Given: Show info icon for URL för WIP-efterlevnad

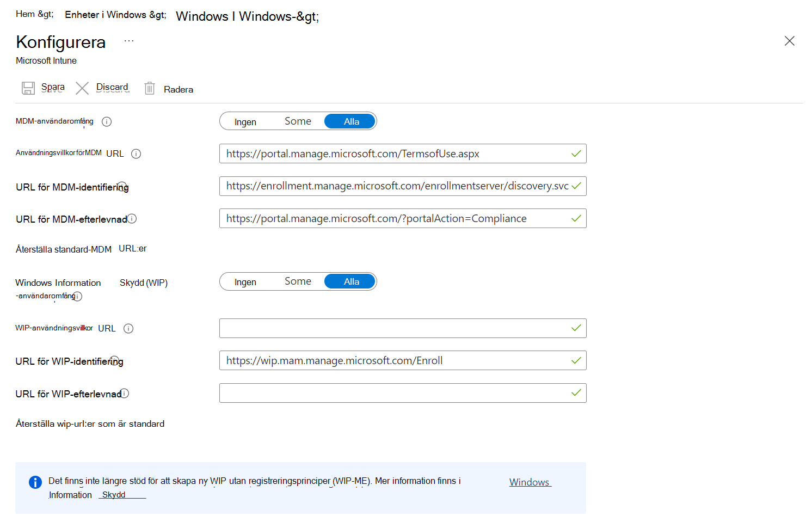Looking at the screenshot, I should pyautogui.click(x=124, y=393).
